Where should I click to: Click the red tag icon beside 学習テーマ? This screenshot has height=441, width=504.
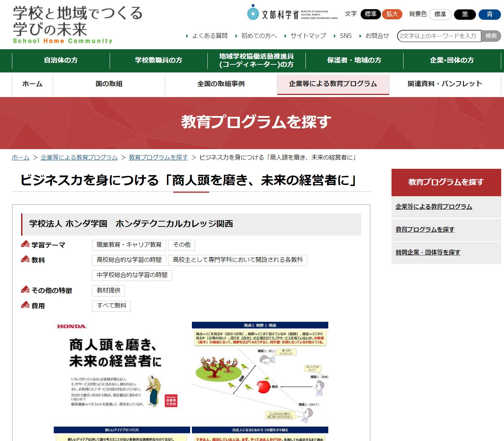[25, 244]
